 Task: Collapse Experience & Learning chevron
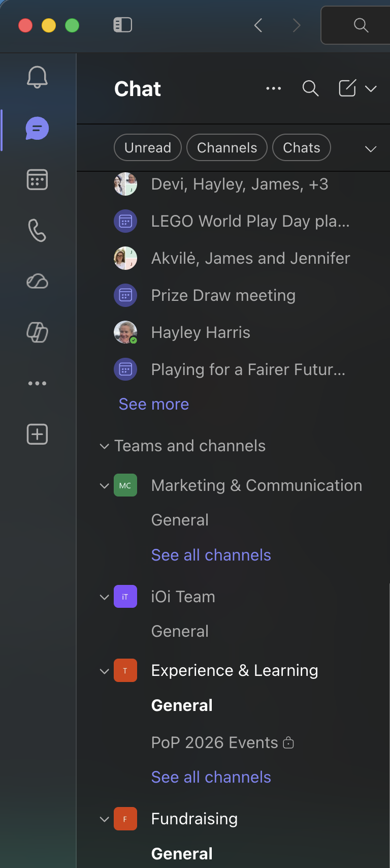[x=104, y=671]
